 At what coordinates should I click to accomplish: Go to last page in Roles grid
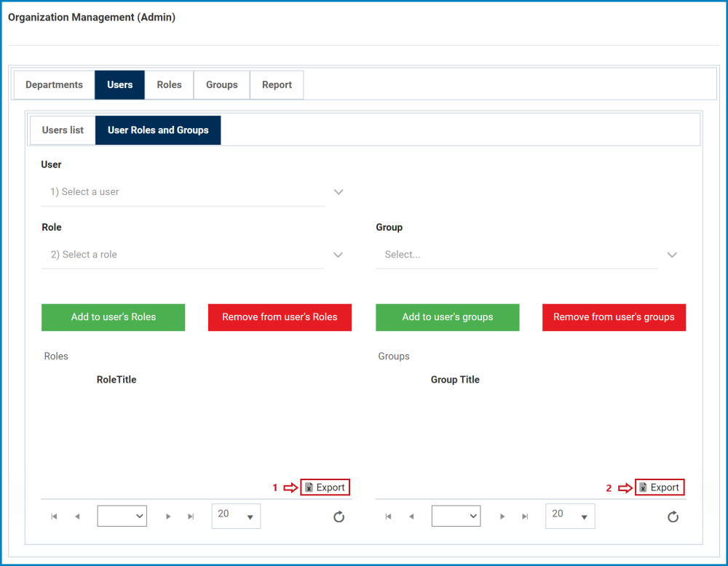(x=191, y=517)
